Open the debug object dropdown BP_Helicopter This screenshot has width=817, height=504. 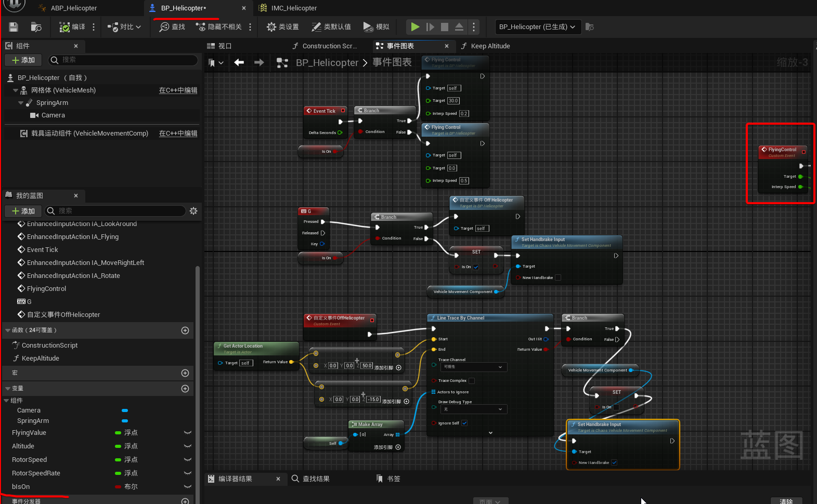click(537, 27)
